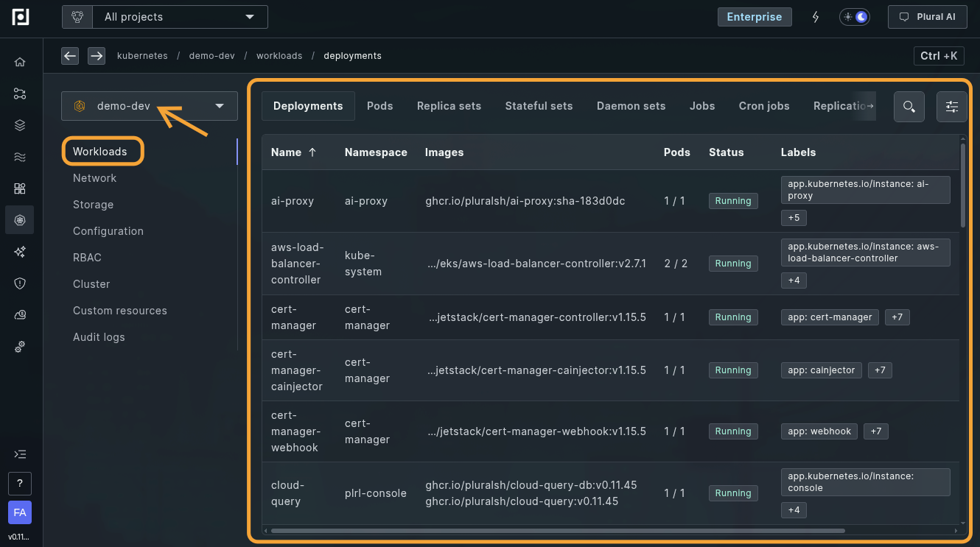Switch to the Stateful sets tab

pos(539,106)
